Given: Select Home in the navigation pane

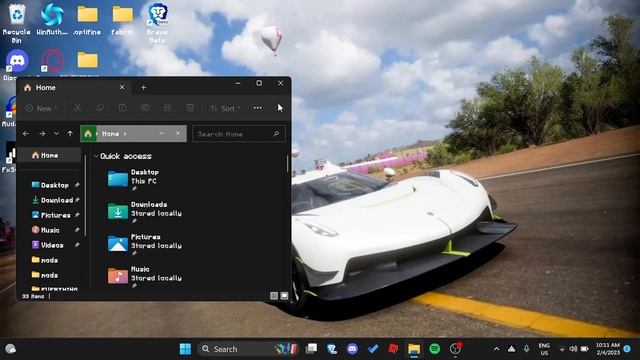Looking at the screenshot, I should click(x=49, y=155).
